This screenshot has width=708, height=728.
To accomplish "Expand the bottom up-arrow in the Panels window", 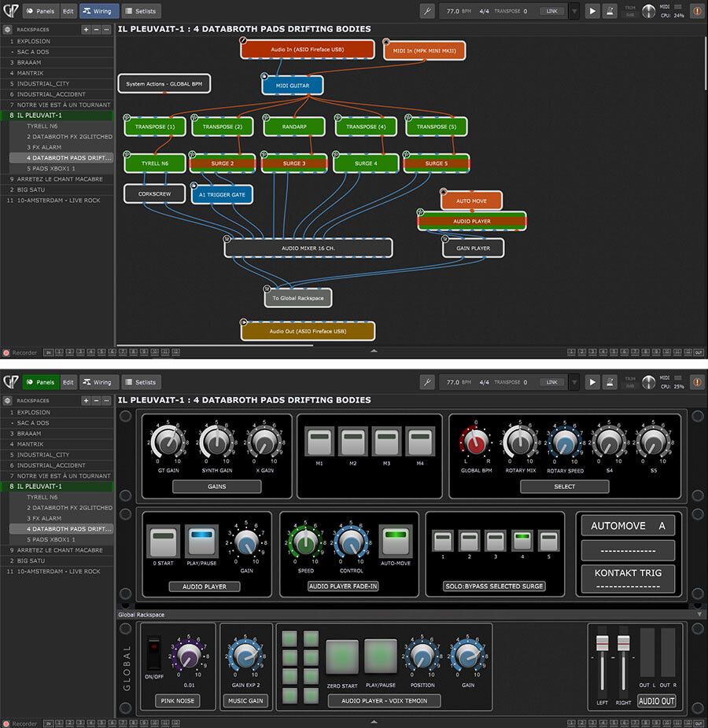I will point(374,722).
